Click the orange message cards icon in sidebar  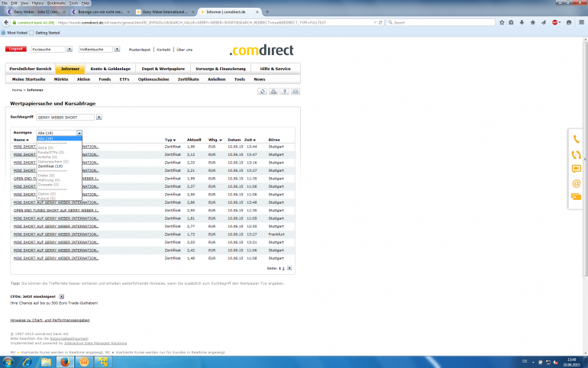click(x=576, y=197)
